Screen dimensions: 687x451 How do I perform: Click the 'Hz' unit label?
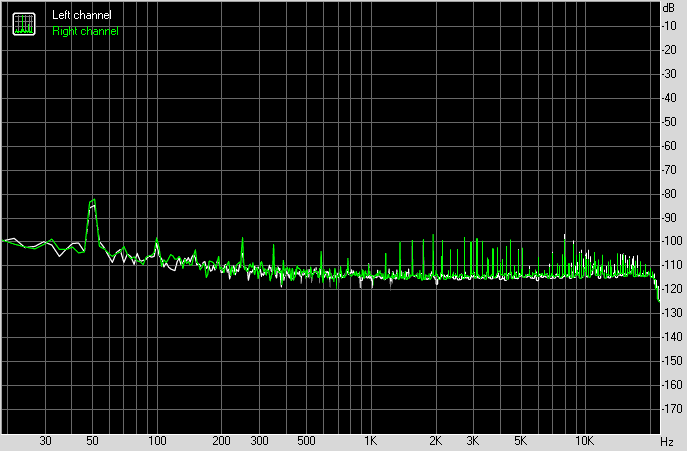coord(667,441)
